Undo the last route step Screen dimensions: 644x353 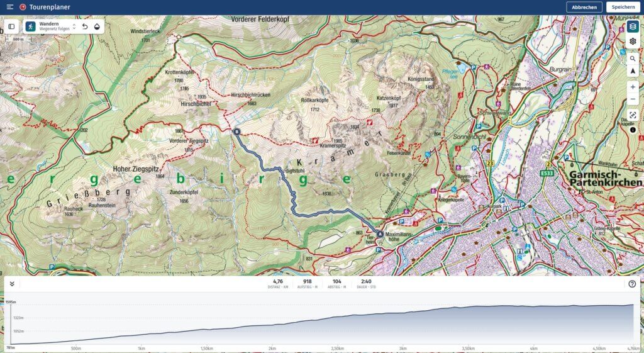click(x=85, y=26)
